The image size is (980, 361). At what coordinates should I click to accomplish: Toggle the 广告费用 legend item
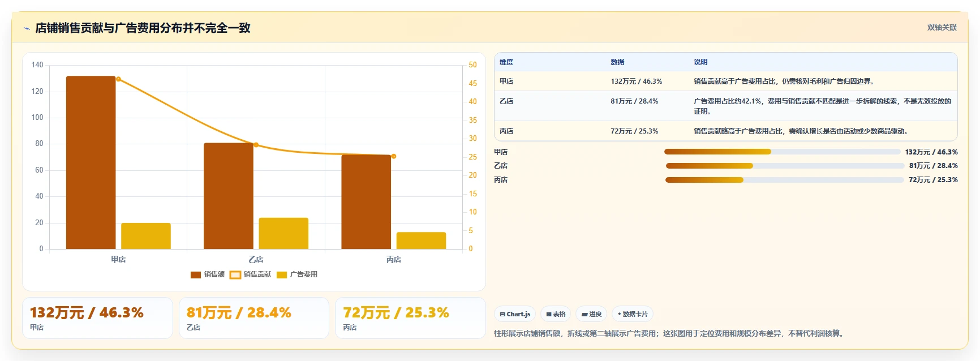pos(297,274)
